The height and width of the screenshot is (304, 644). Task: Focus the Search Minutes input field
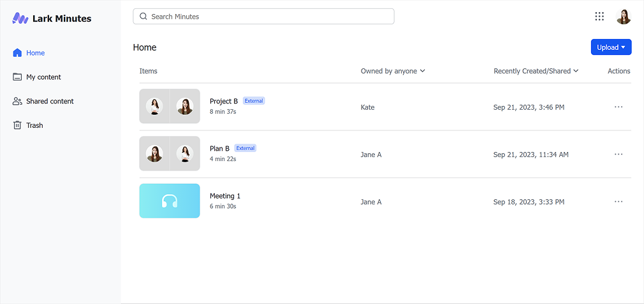268,17
